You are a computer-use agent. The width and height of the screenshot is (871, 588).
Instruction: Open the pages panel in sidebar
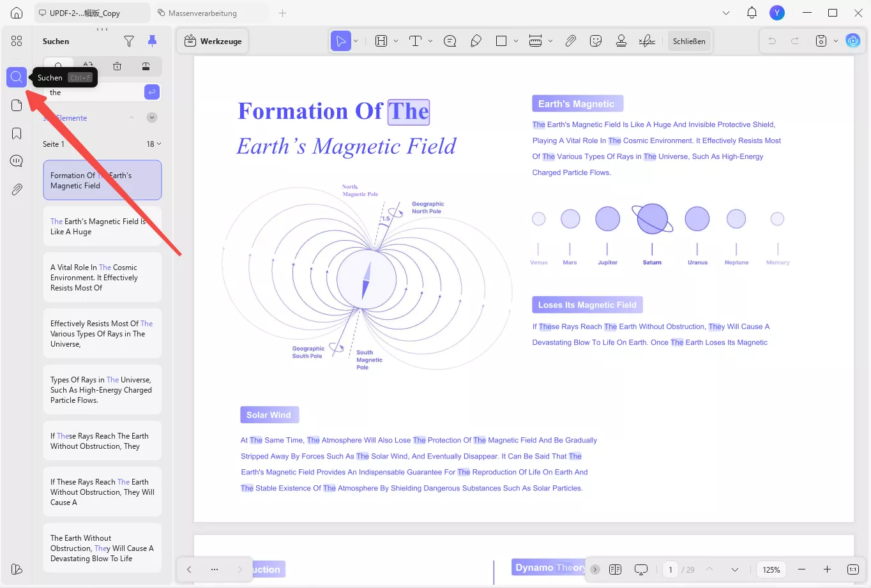[17, 105]
